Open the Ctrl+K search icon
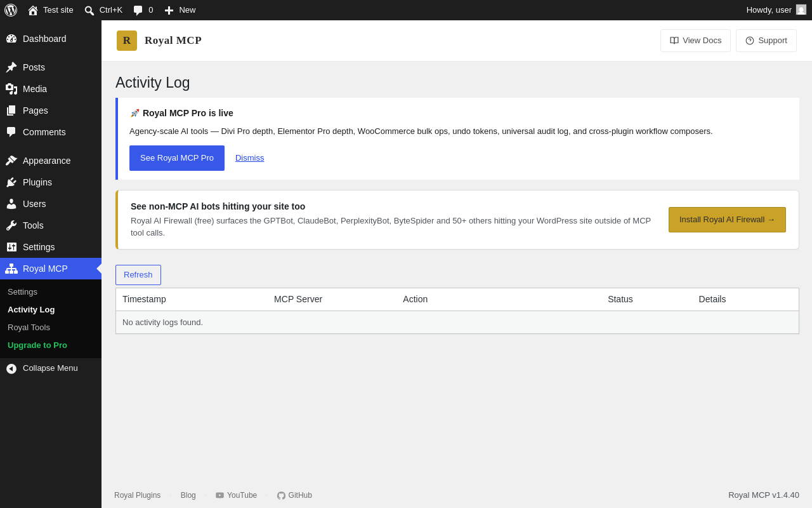The image size is (812, 508). tap(89, 10)
